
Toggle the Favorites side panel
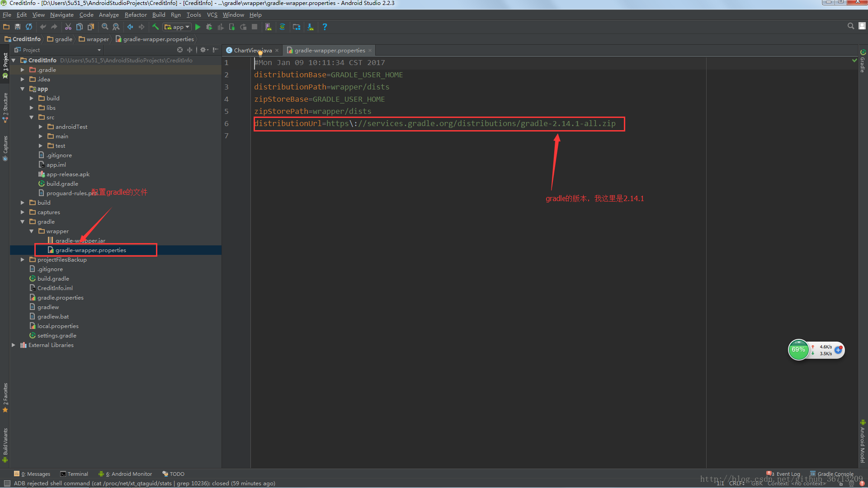tap(5, 398)
